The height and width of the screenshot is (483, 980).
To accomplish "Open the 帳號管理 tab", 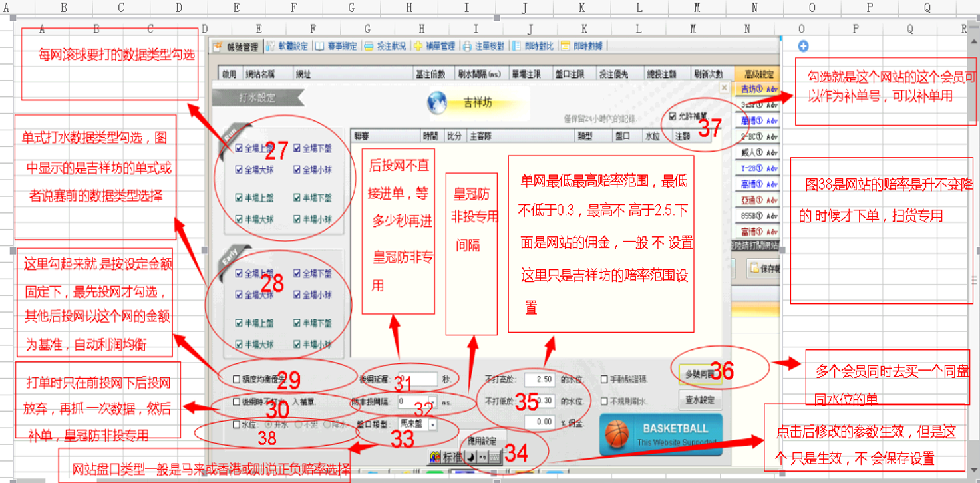I will (235, 46).
